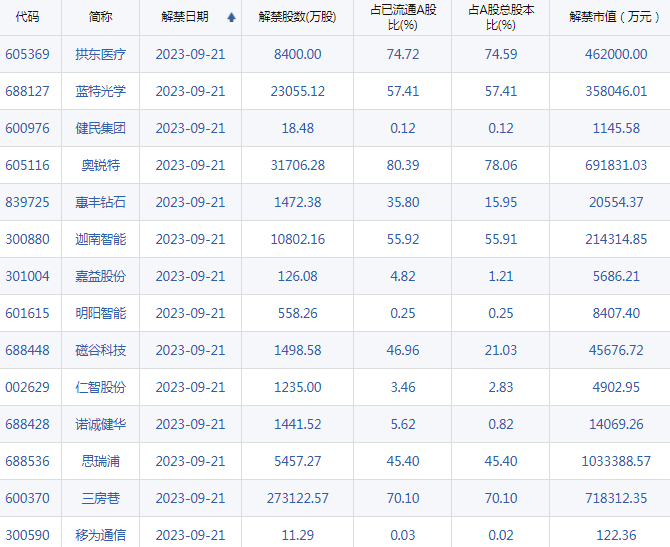Open 明阳智能 stock page
The width and height of the screenshot is (670, 547).
pos(100,313)
